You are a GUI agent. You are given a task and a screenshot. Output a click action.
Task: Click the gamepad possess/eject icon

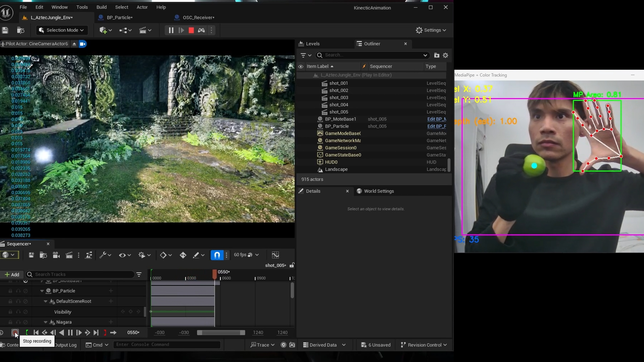pyautogui.click(x=201, y=30)
